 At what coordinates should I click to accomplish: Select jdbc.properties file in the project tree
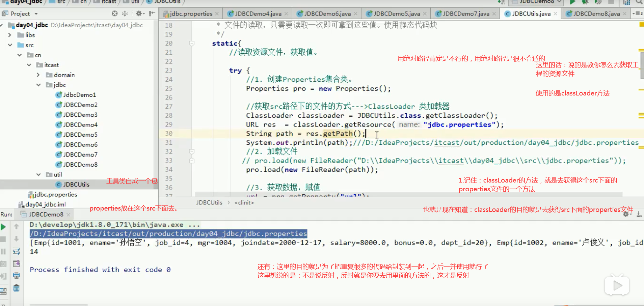(52, 195)
